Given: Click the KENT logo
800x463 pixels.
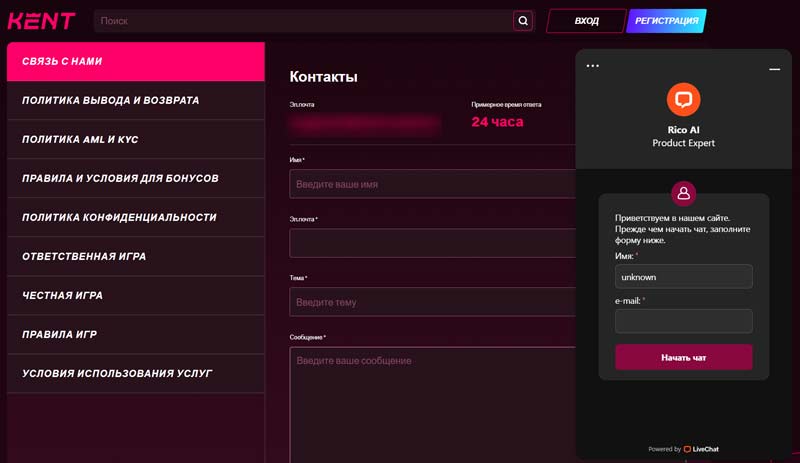Looking at the screenshot, I should (43, 20).
